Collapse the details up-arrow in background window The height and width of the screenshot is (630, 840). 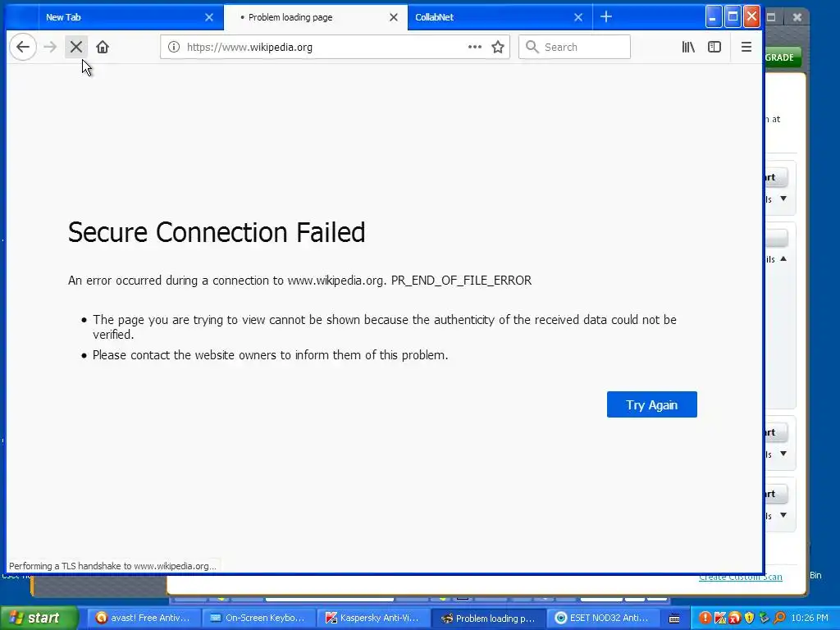(783, 258)
